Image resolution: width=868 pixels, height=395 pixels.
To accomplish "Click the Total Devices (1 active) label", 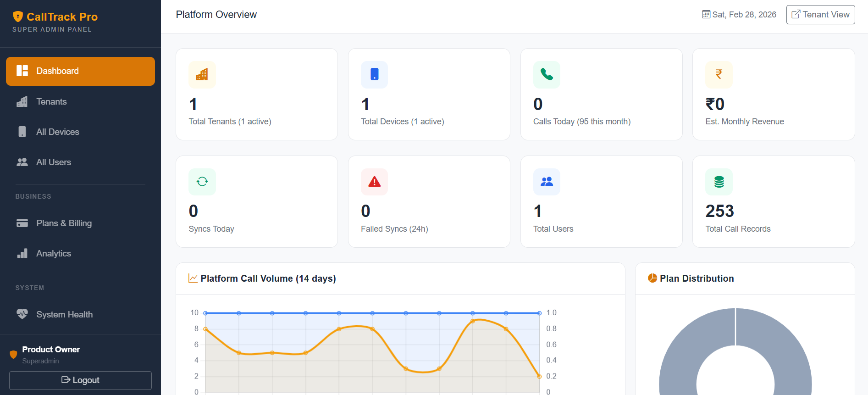I will (x=402, y=122).
